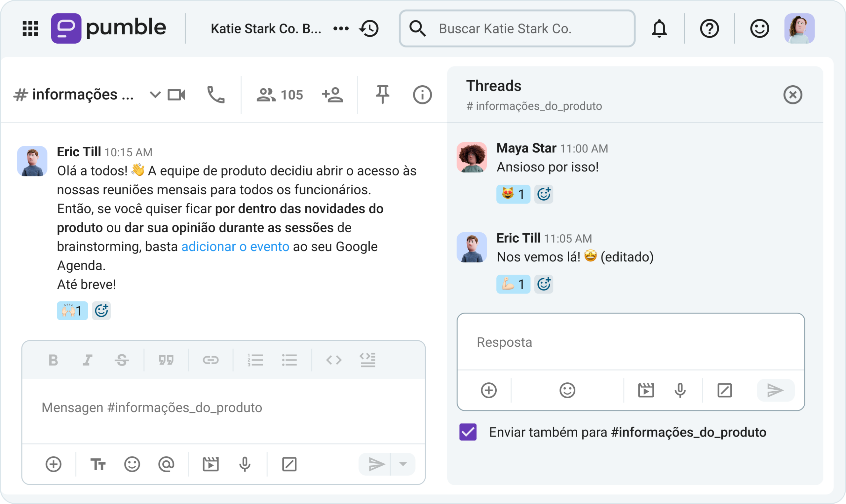Toggle raised hands reaction on Eric's message
Viewport: 846px width, 504px height.
tap(72, 311)
